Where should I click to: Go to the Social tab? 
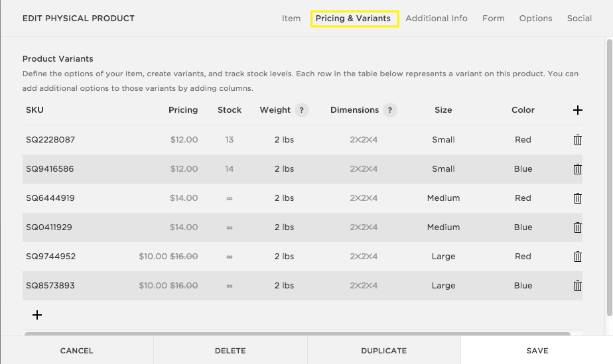[x=579, y=19]
